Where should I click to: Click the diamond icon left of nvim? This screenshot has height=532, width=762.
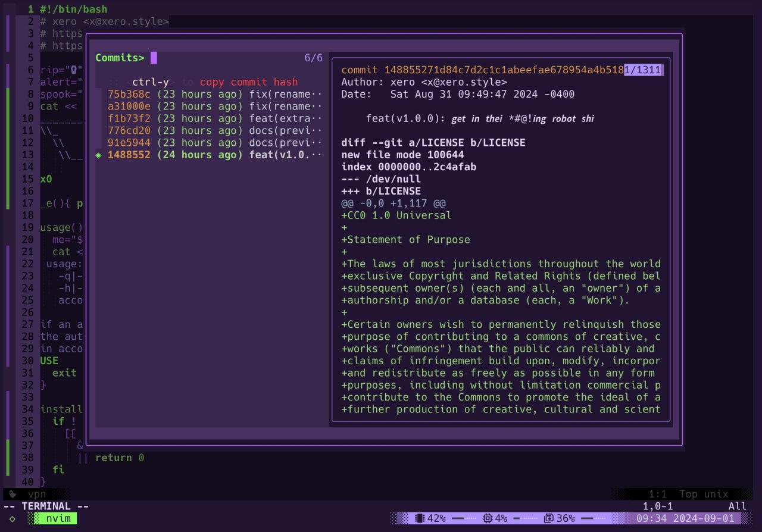coord(13,518)
